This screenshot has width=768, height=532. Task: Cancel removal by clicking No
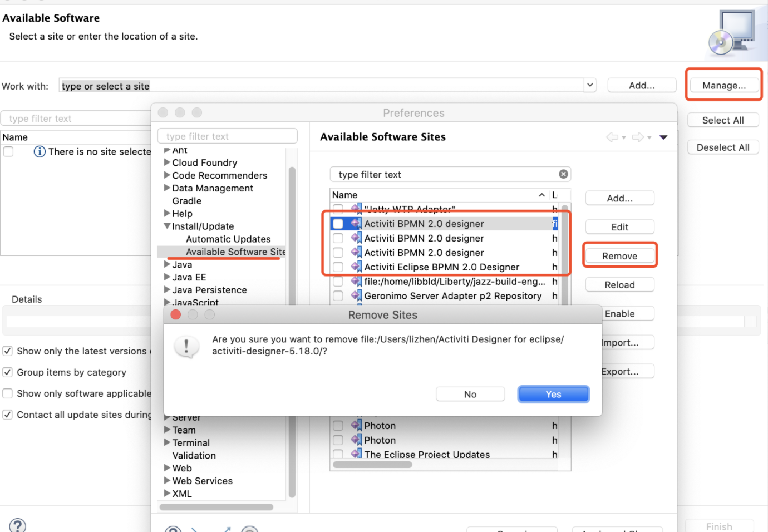click(x=470, y=394)
